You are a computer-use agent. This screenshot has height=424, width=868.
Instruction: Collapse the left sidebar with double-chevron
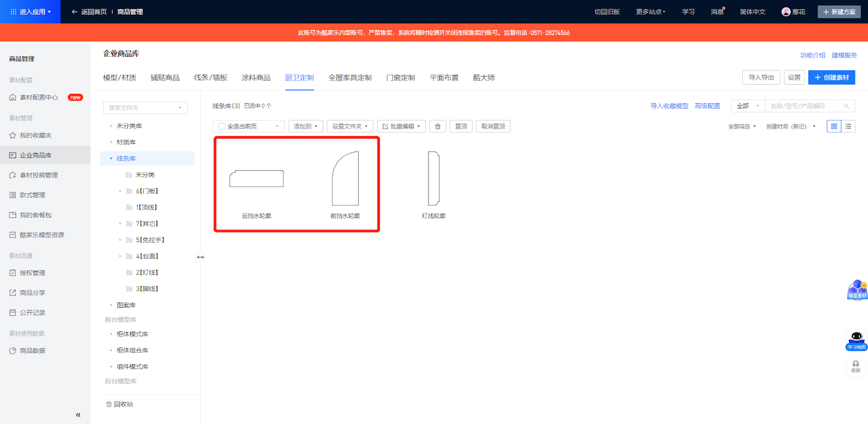click(78, 415)
